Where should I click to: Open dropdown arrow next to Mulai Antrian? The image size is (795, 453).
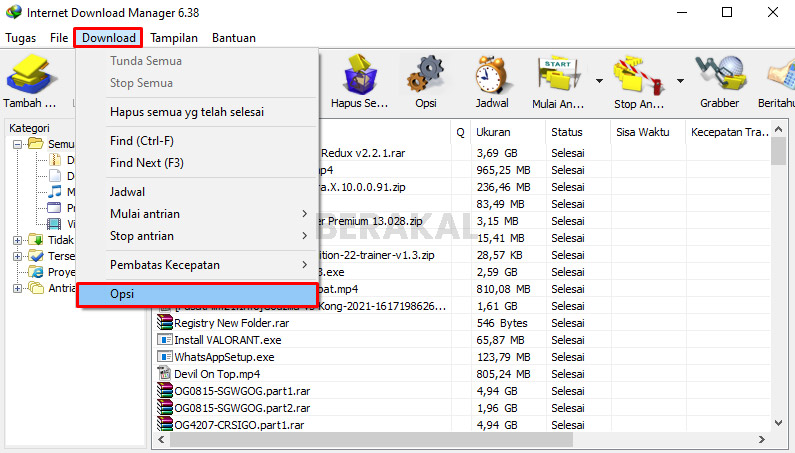click(x=599, y=82)
